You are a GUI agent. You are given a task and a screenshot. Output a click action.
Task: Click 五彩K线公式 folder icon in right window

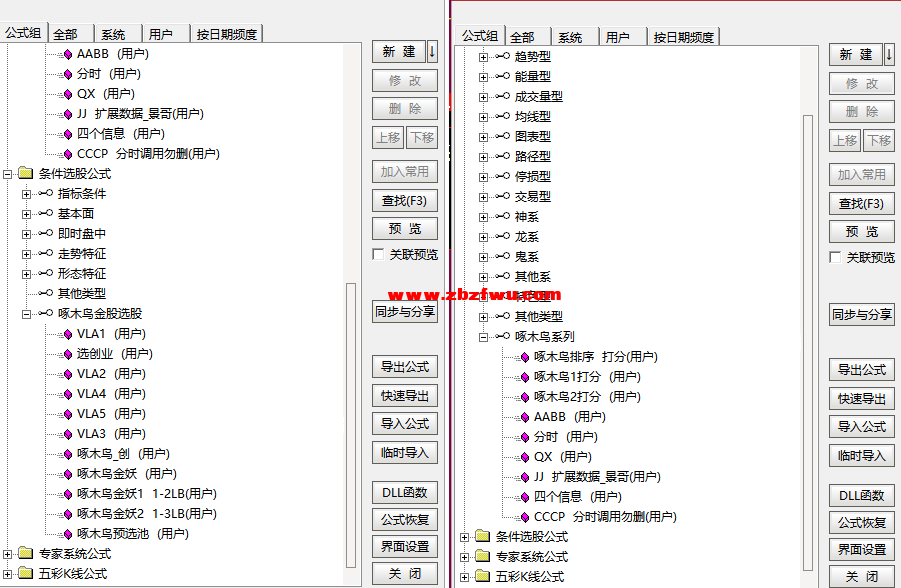click(x=482, y=576)
